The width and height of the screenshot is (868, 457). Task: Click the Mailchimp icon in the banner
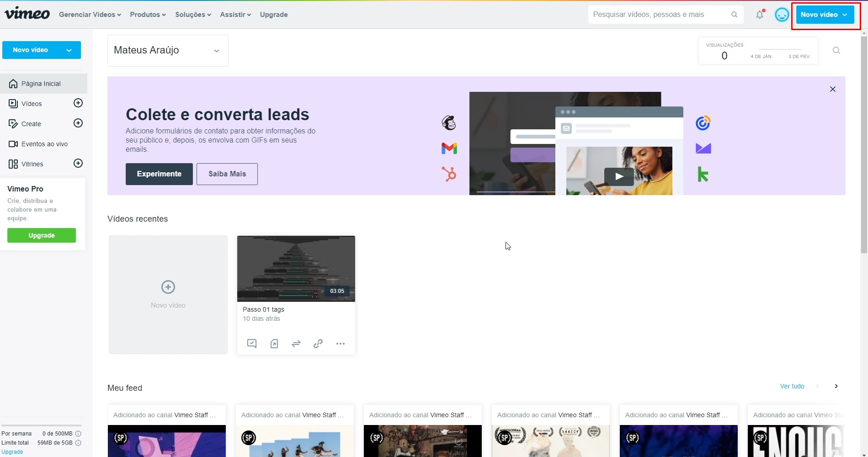(449, 122)
